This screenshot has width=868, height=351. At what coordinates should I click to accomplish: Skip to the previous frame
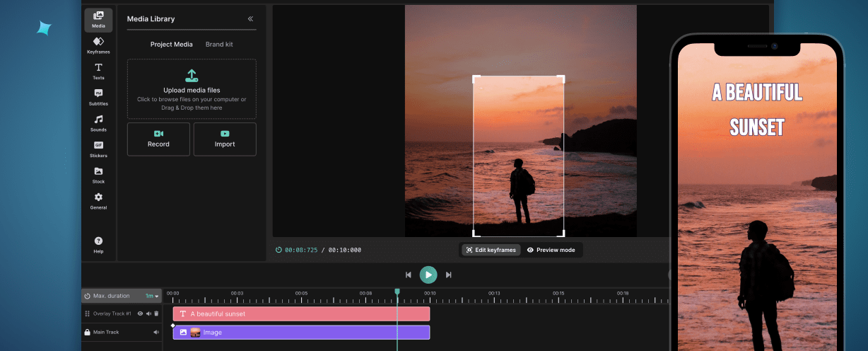408,275
